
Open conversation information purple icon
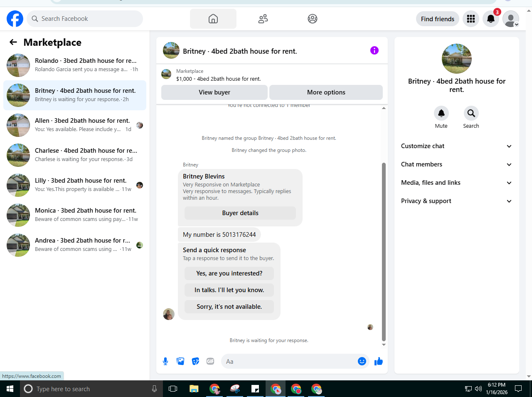click(374, 50)
